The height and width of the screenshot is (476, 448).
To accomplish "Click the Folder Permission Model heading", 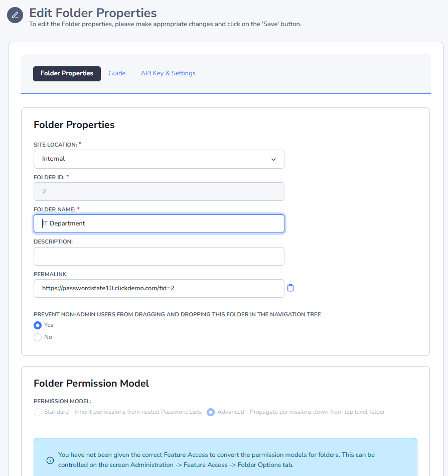I will click(x=91, y=383).
